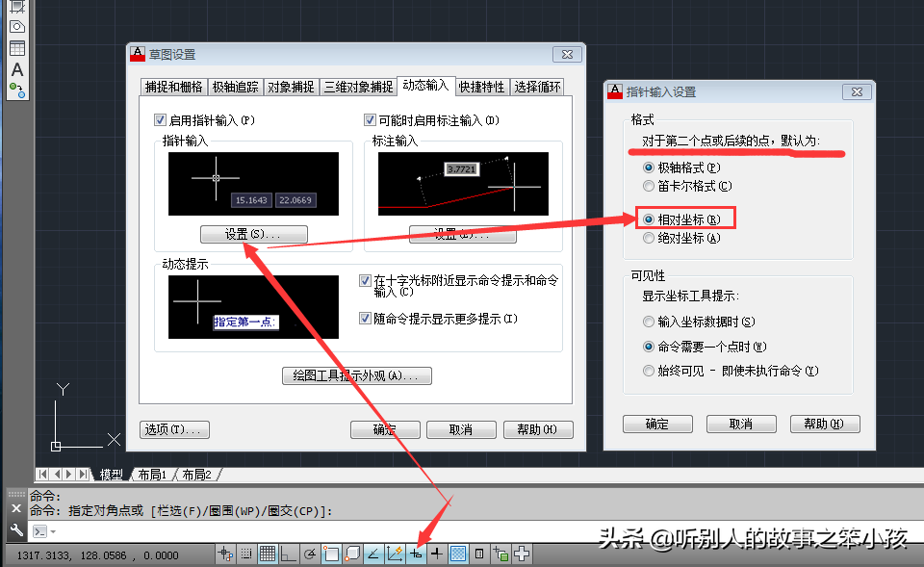This screenshot has width=924, height=567.
Task: Toggle Lineweight display in status bar
Action: point(437,554)
